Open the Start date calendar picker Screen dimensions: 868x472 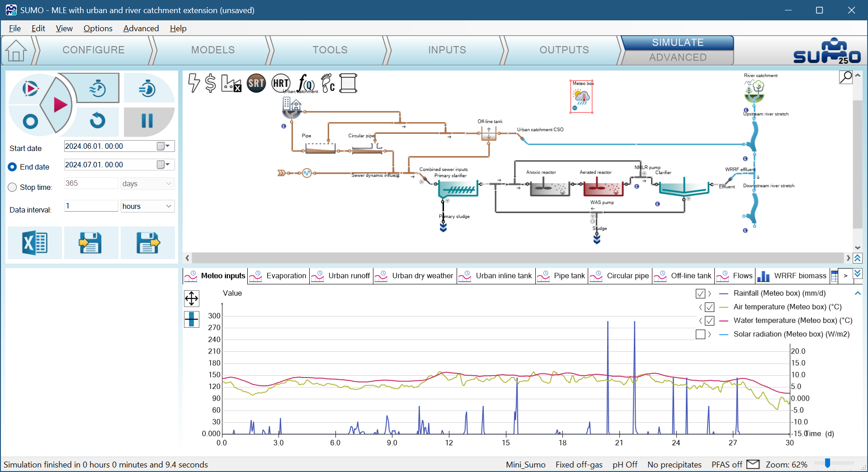point(163,146)
